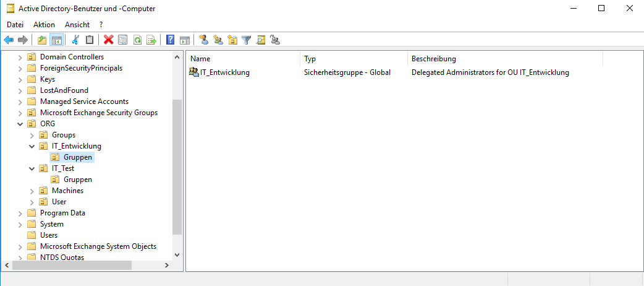Click the Back arrow in toolbar
644x286 pixels.
pyautogui.click(x=9, y=40)
